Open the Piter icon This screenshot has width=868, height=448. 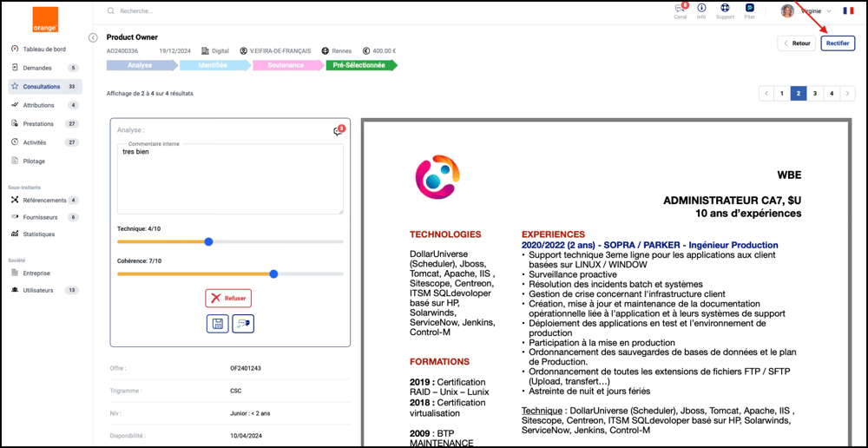tap(750, 9)
